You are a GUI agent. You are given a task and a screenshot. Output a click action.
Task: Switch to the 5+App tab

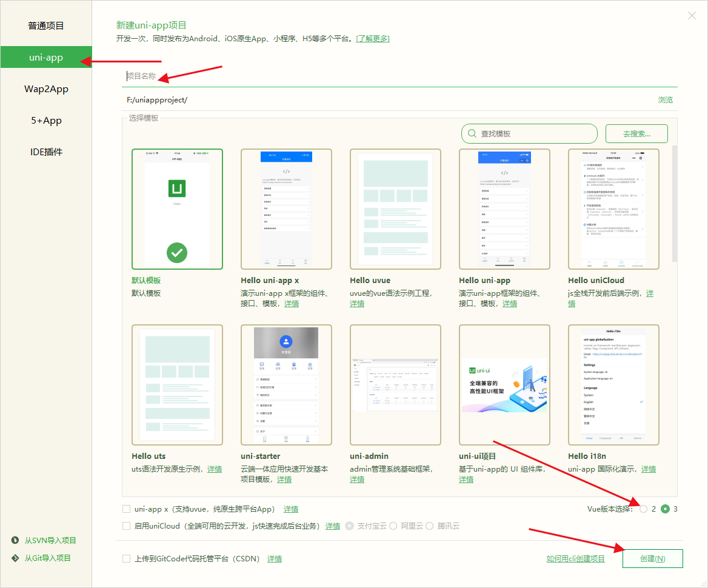(46, 121)
